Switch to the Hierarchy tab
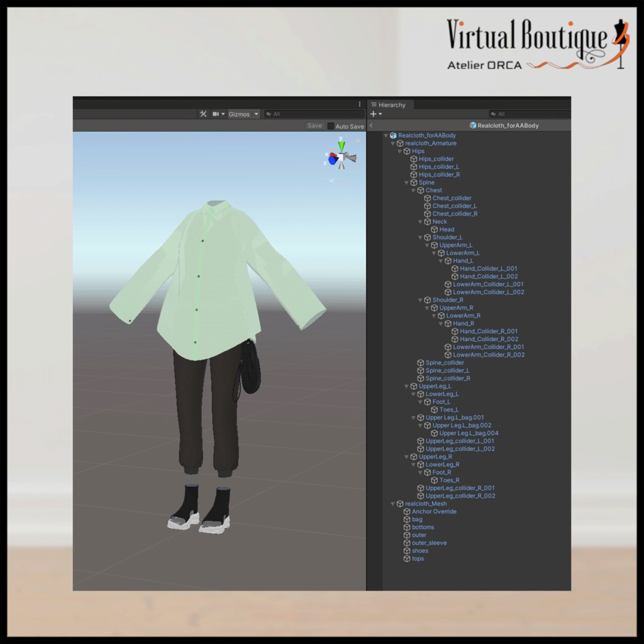644x644 pixels. tap(391, 104)
